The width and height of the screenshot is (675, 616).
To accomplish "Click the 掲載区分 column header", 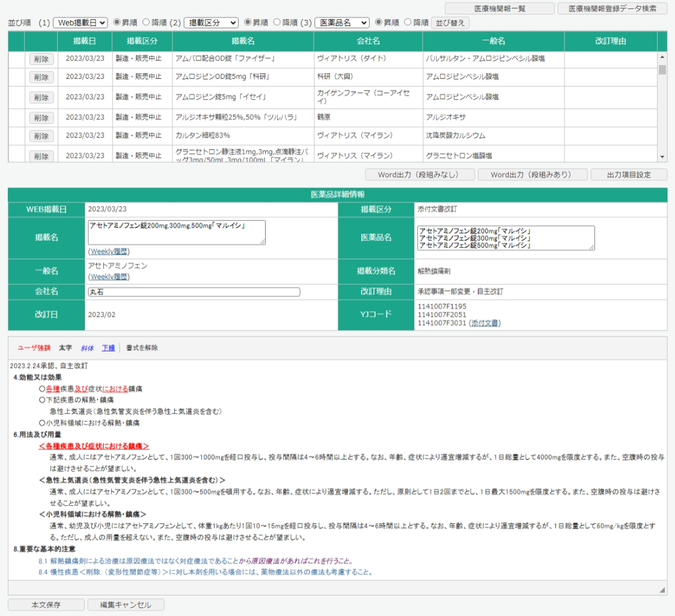I will (142, 41).
